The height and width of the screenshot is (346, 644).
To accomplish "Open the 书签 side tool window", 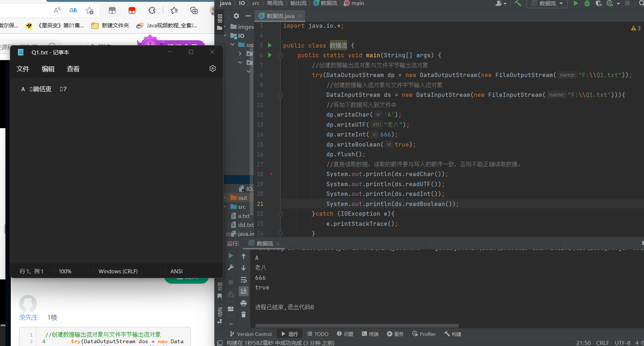I will coord(219,291).
